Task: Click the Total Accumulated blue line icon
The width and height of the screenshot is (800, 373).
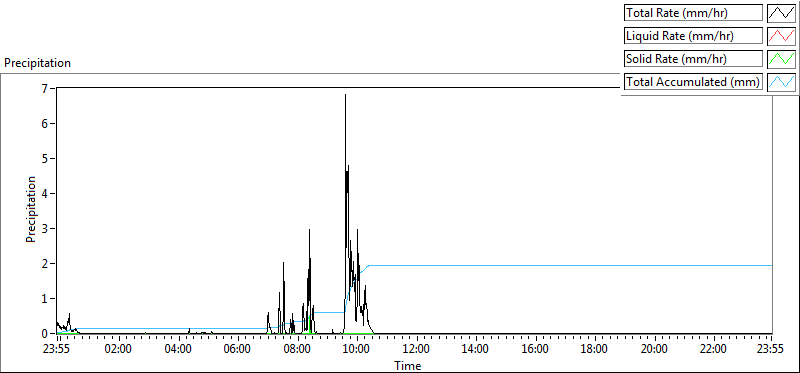Action: coord(781,82)
